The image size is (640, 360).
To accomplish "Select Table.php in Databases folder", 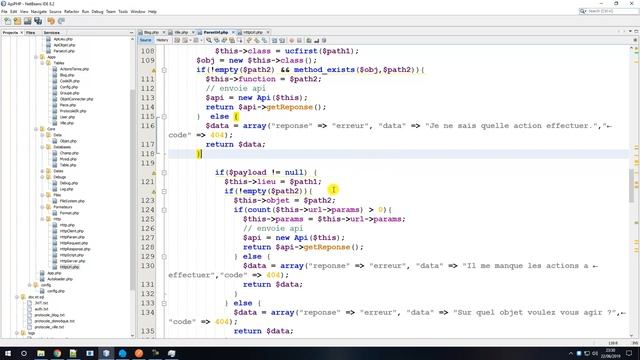I will click(68, 165).
